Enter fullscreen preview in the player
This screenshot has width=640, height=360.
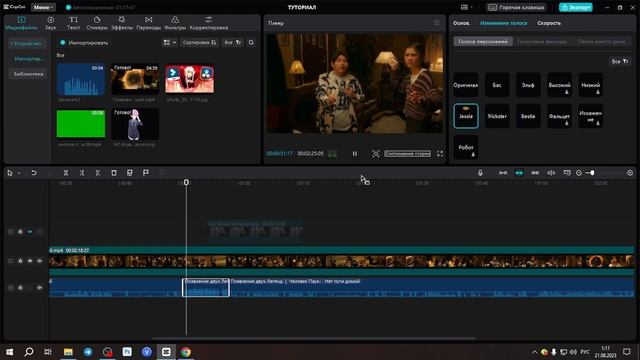440,153
